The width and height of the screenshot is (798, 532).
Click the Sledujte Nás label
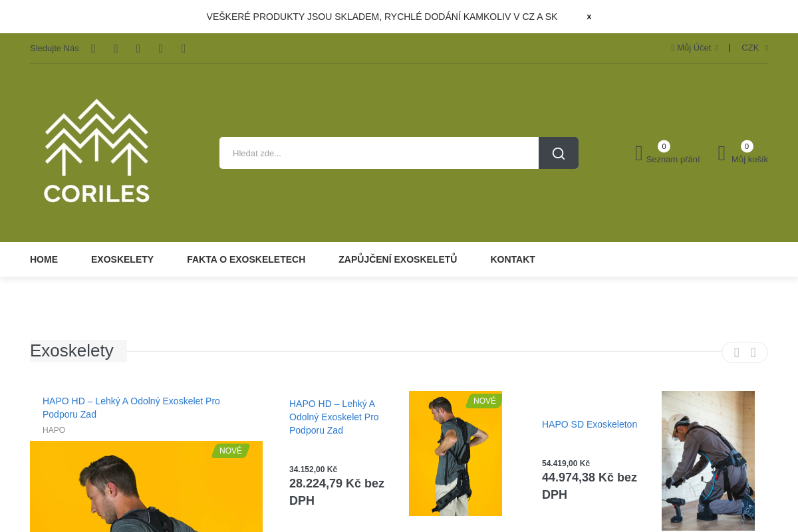click(55, 49)
